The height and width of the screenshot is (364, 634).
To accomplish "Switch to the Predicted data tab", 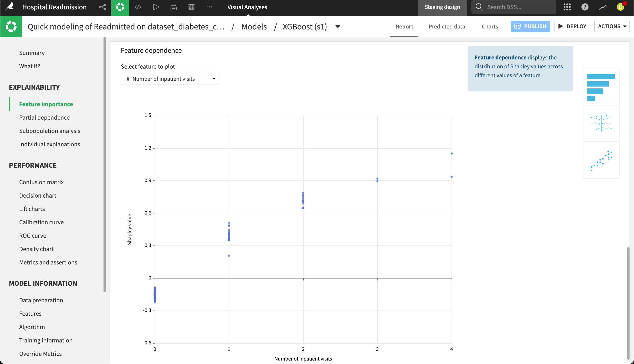I will click(x=447, y=26).
